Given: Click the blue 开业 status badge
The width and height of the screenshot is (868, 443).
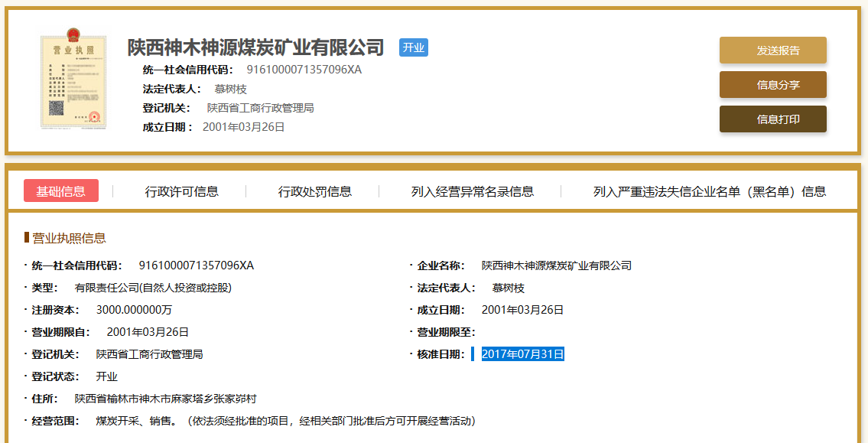Looking at the screenshot, I should point(414,47).
